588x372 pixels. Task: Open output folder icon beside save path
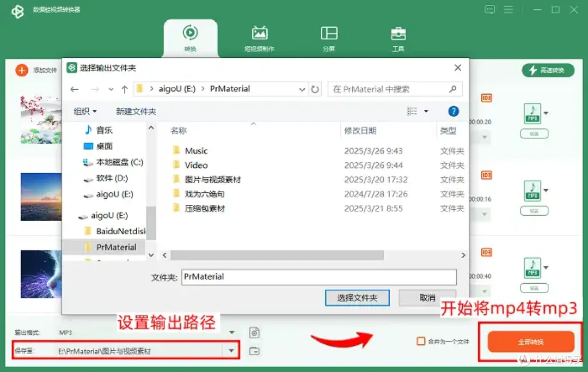coord(254,351)
